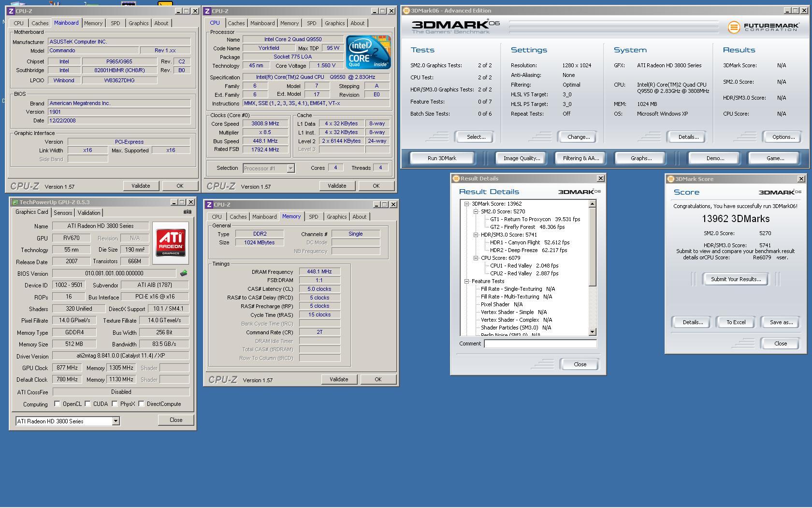Image resolution: width=812 pixels, height=508 pixels.
Task: Enable the DirectCompute checkbox
Action: pyautogui.click(x=142, y=404)
